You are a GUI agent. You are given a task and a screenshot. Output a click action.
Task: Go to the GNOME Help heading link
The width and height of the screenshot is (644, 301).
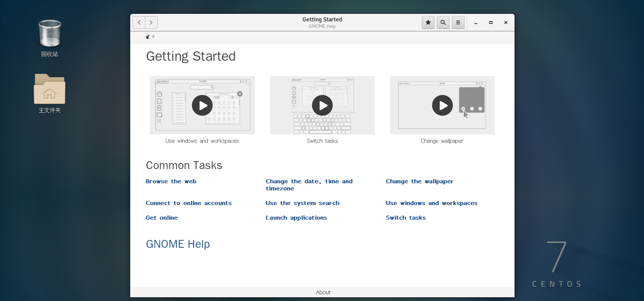coord(178,244)
